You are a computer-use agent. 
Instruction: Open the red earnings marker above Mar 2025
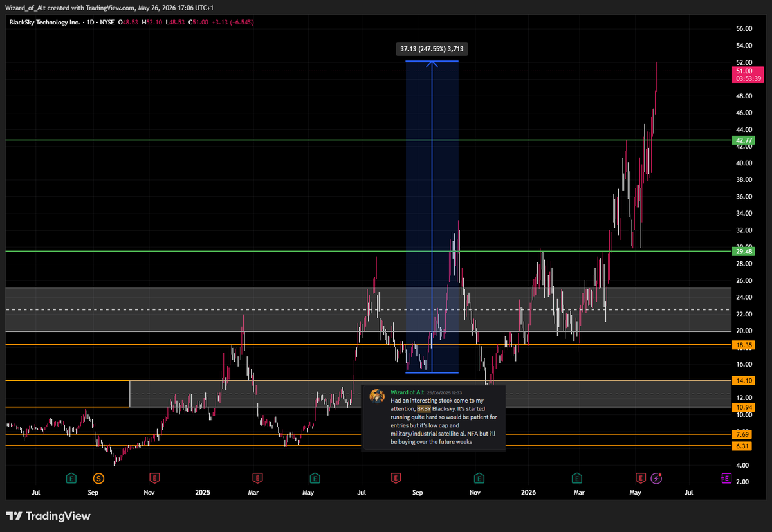click(257, 478)
